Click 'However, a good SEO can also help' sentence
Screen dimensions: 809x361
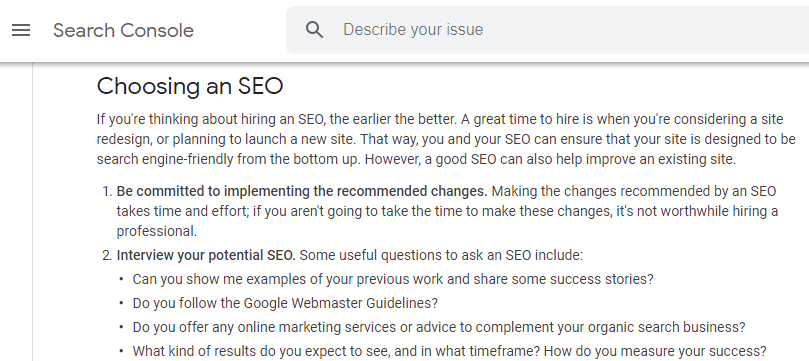click(x=550, y=159)
